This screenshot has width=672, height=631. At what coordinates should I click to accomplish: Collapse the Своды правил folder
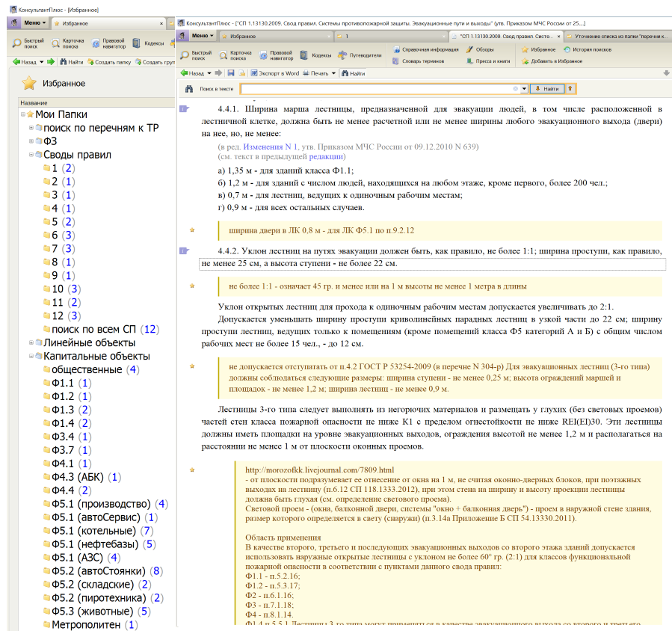31,155
